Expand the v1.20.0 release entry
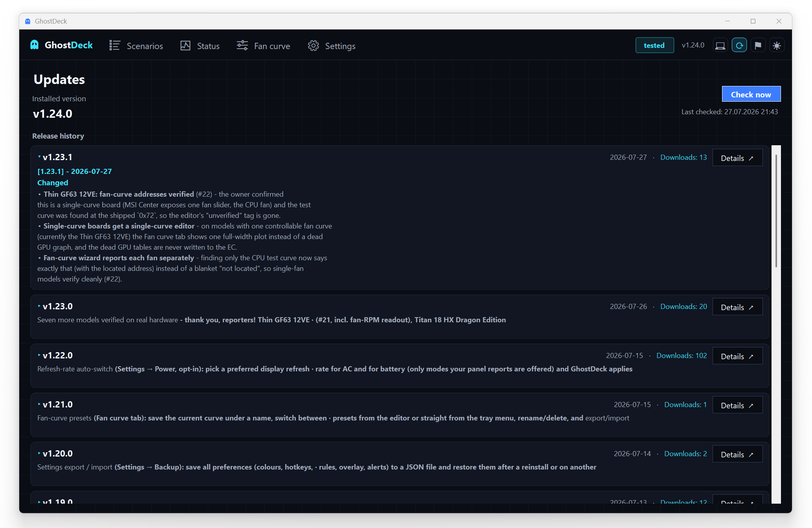812x528 pixels. click(39, 453)
